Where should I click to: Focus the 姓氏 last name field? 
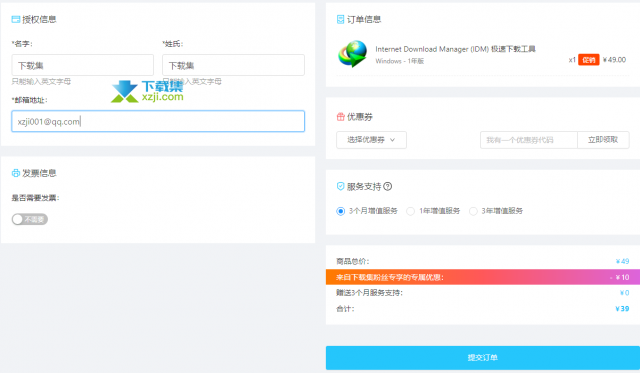(233, 65)
